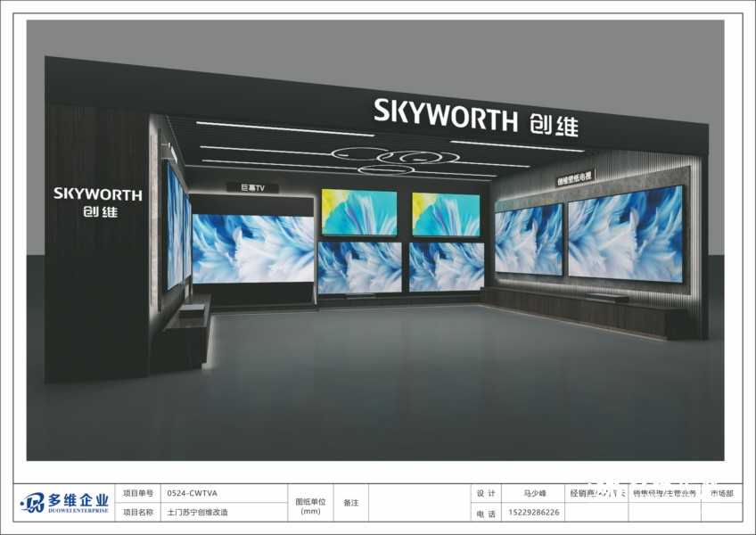Click the 创维壁纸电视 sign on right wall
This screenshot has height=535, width=756.
[574, 178]
